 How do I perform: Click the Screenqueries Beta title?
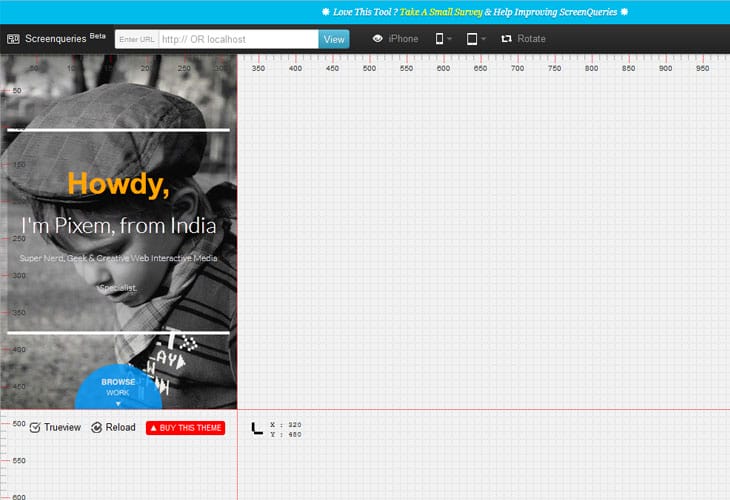click(65, 38)
